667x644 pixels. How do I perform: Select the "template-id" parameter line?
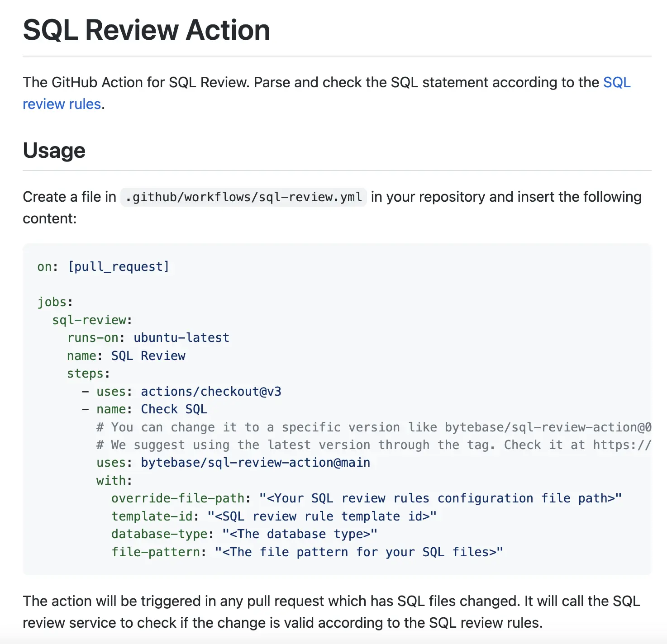point(274,516)
